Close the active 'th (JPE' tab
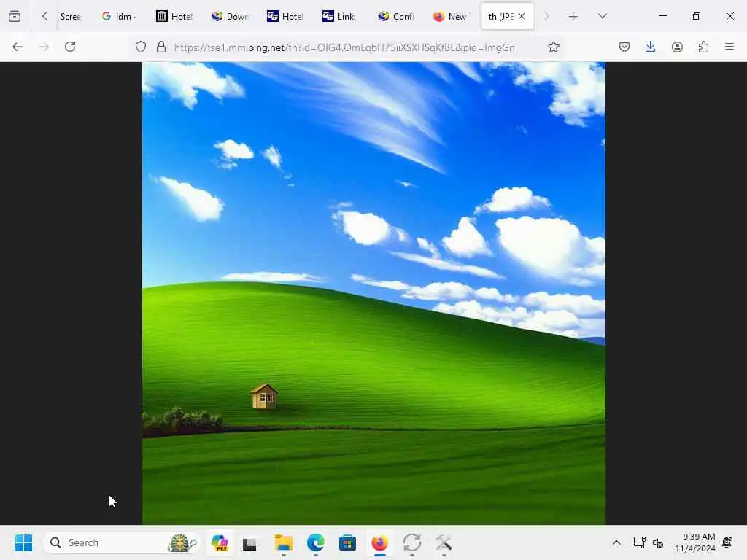Viewport: 747px width, 560px height. 522,16
